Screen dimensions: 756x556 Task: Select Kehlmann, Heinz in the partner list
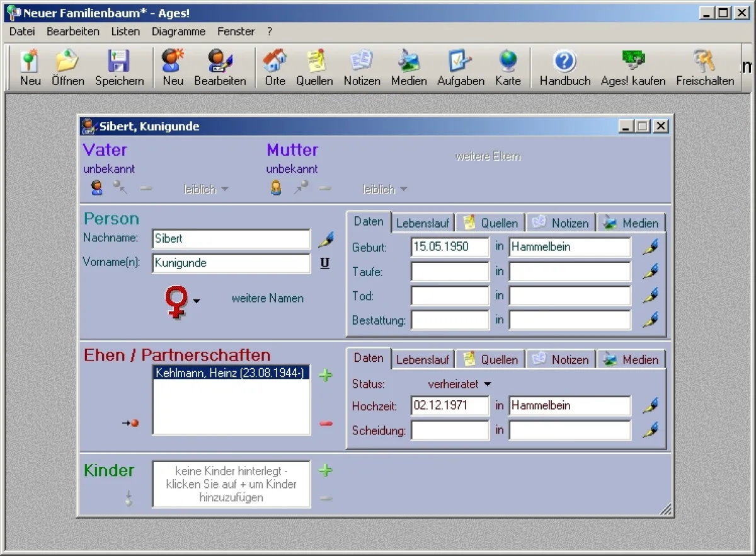pyautogui.click(x=231, y=373)
